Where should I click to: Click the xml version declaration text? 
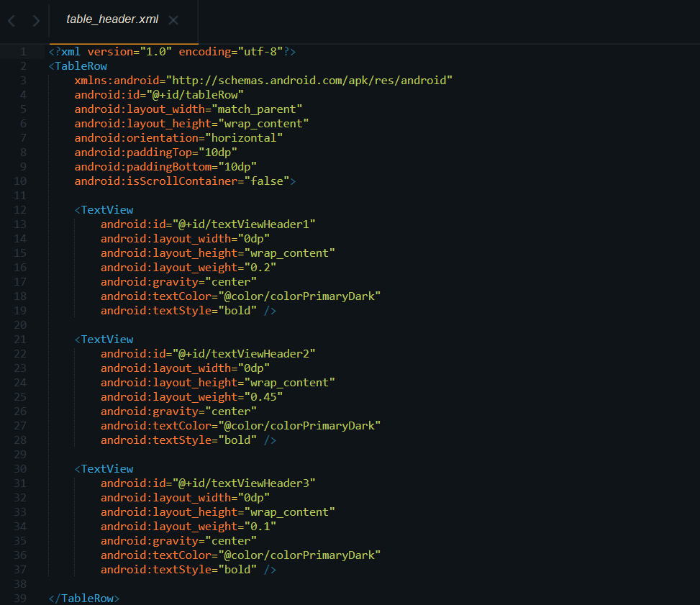click(173, 52)
